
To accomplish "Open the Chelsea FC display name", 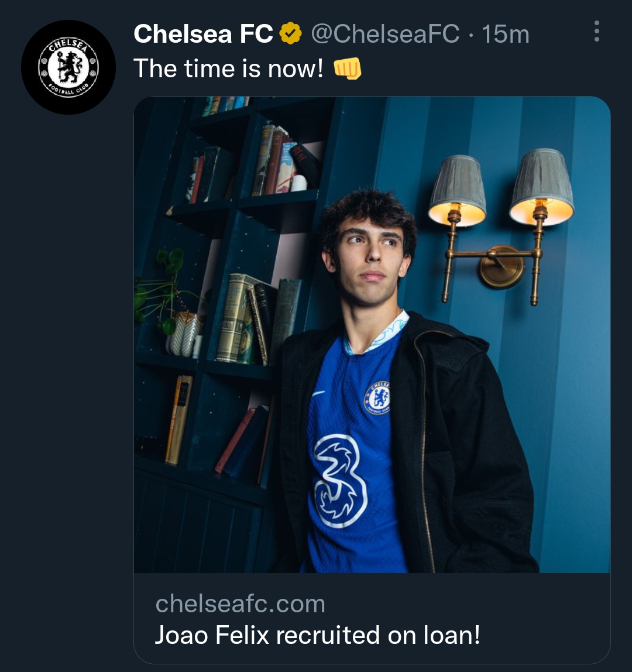I will coord(203,34).
